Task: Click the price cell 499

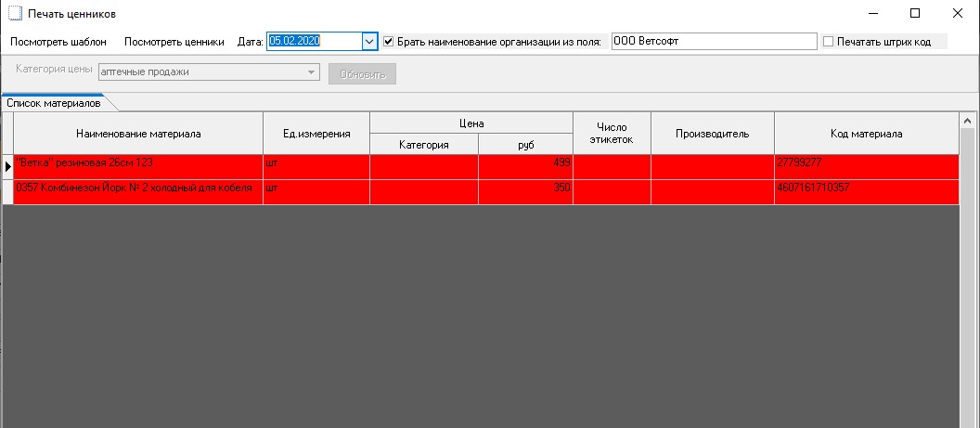Action: click(525, 163)
